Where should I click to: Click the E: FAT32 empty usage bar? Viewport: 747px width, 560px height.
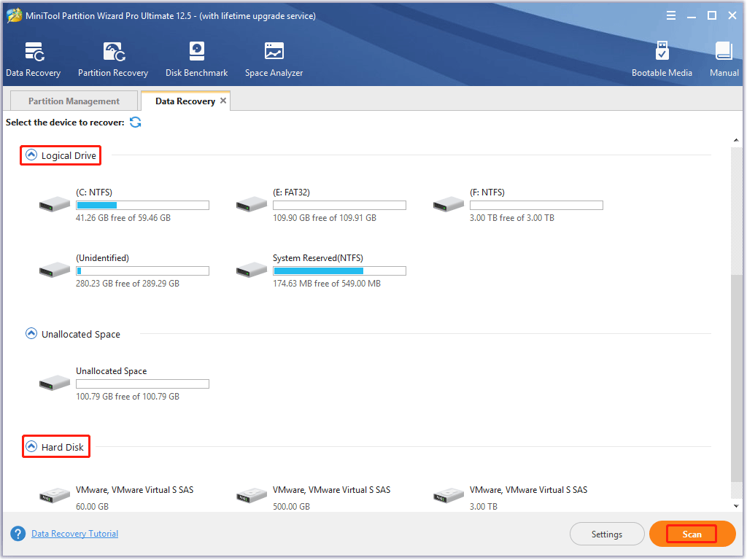click(339, 205)
